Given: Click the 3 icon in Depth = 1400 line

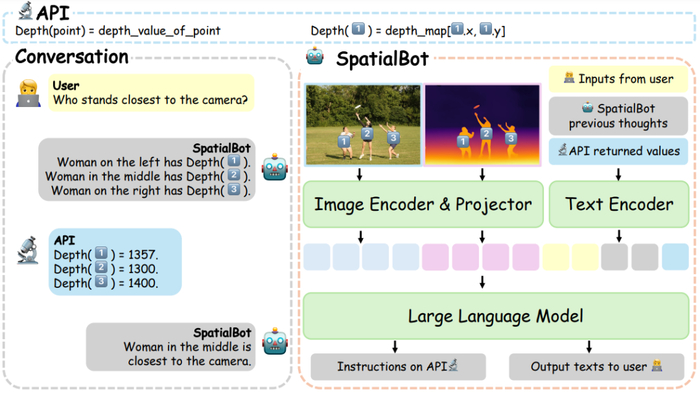Looking at the screenshot, I should [101, 282].
